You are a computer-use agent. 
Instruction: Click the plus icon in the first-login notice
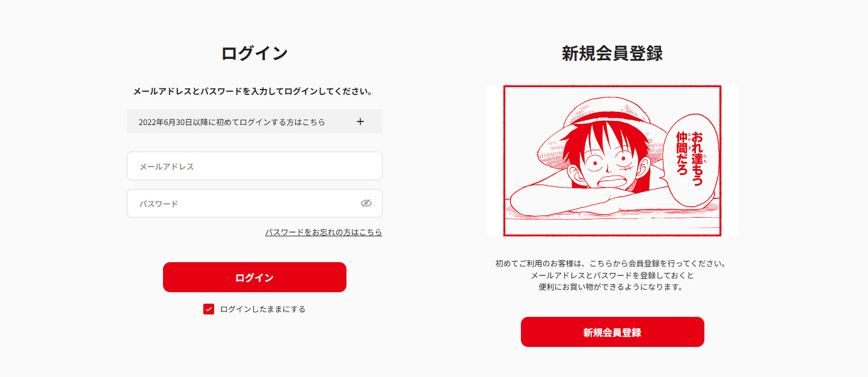pos(360,121)
